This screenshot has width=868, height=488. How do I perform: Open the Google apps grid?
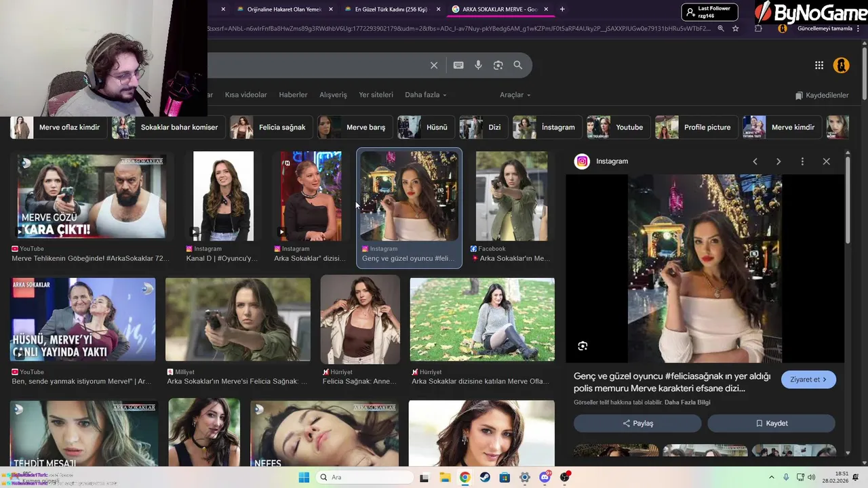819,65
